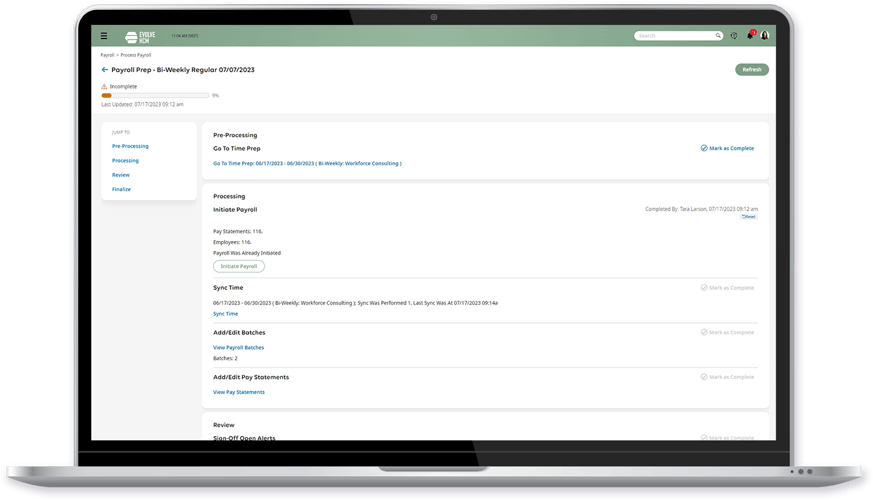Image resolution: width=873 pixels, height=500 pixels.
Task: Mark Go To Time Prep as complete
Action: click(727, 148)
